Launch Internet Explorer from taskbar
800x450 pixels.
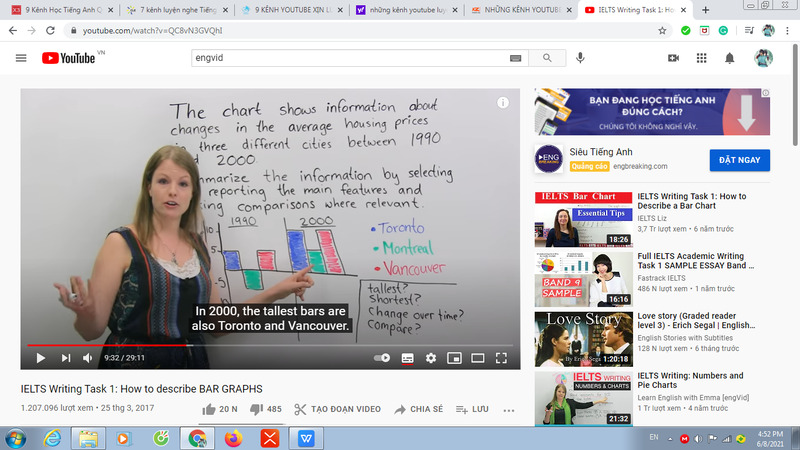(x=52, y=439)
